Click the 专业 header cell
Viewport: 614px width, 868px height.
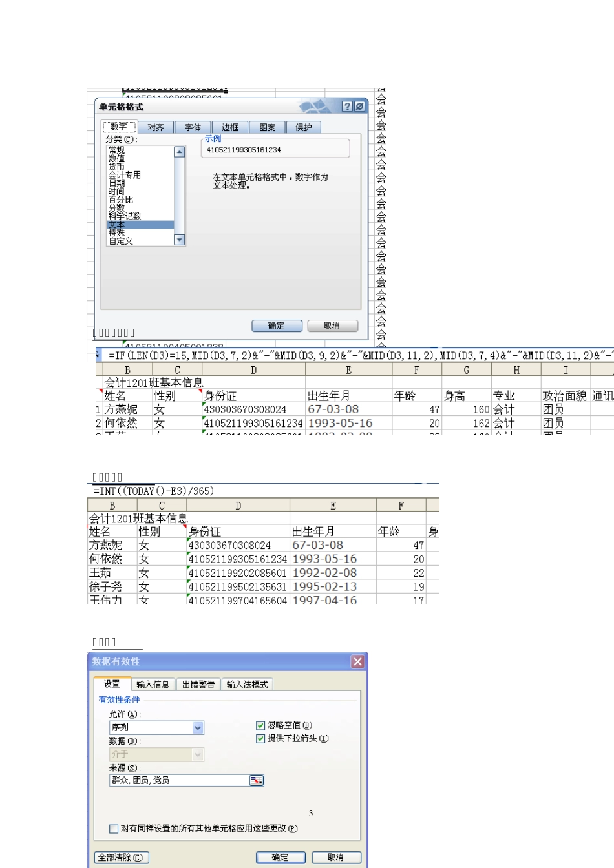pyautogui.click(x=516, y=396)
